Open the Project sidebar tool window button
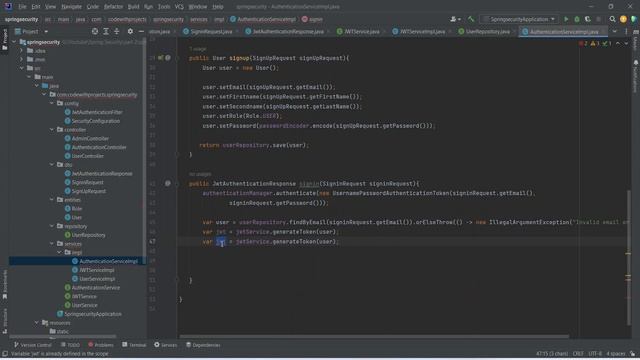This screenshot has width=640, height=360. pos(5,39)
